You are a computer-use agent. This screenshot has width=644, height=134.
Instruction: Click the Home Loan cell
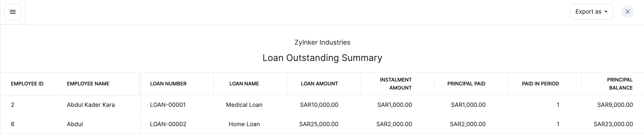244,124
